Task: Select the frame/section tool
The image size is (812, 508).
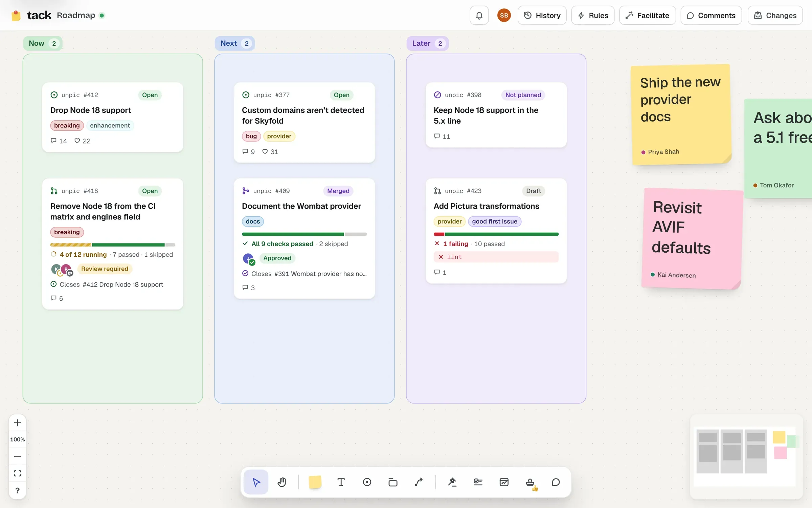Action: tap(393, 482)
